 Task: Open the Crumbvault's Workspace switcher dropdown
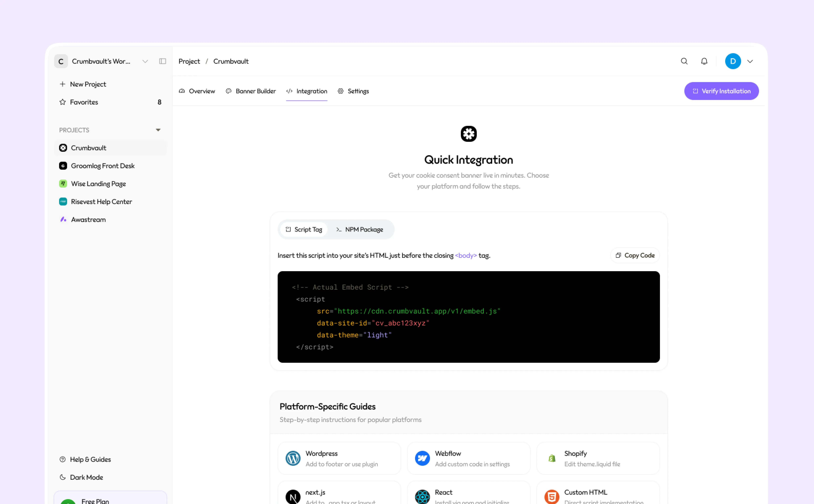click(x=145, y=61)
